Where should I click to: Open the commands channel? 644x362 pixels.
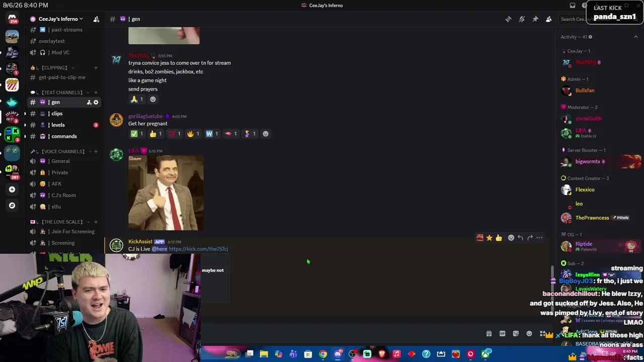point(63,136)
